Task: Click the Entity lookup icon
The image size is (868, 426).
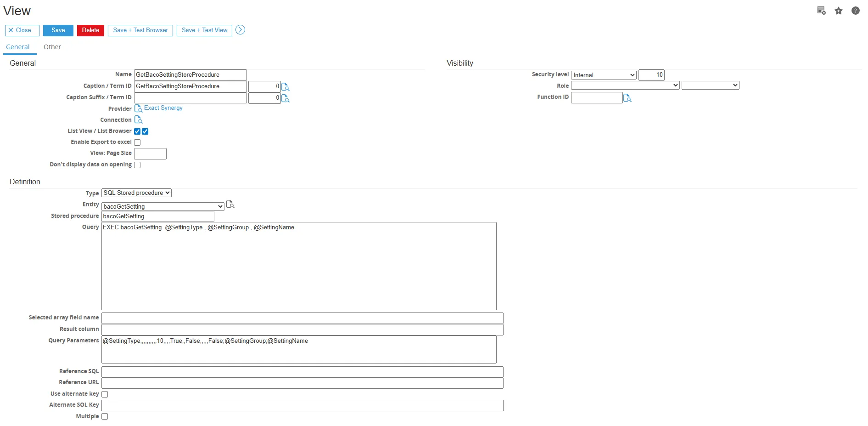Action: tap(230, 204)
